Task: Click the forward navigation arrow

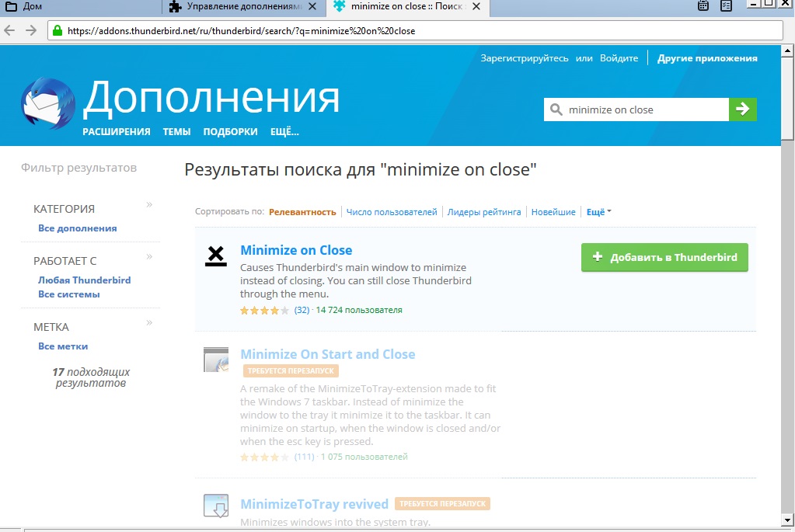Action: point(31,30)
